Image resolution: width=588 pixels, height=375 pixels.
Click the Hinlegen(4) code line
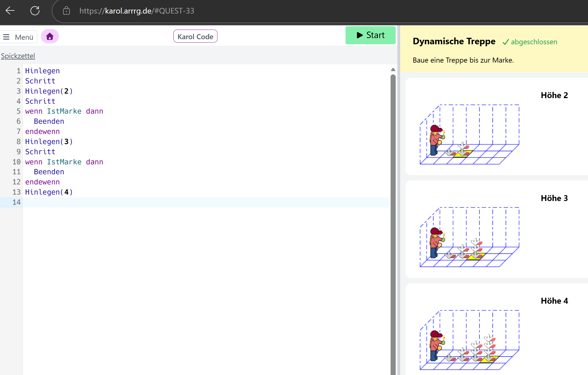(x=49, y=192)
